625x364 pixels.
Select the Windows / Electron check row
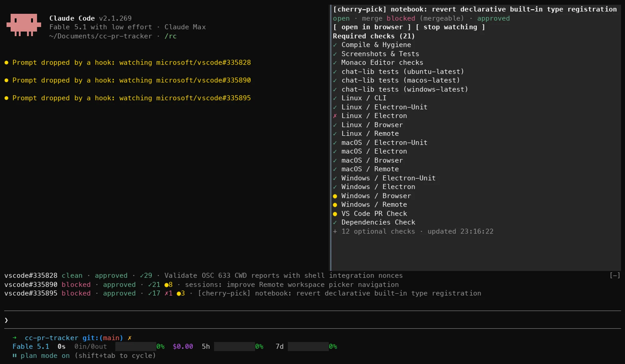pos(374,187)
